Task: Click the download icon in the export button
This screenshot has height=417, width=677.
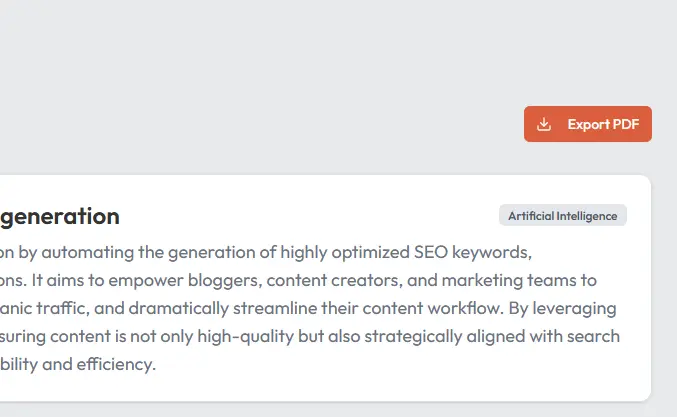Action: click(544, 125)
